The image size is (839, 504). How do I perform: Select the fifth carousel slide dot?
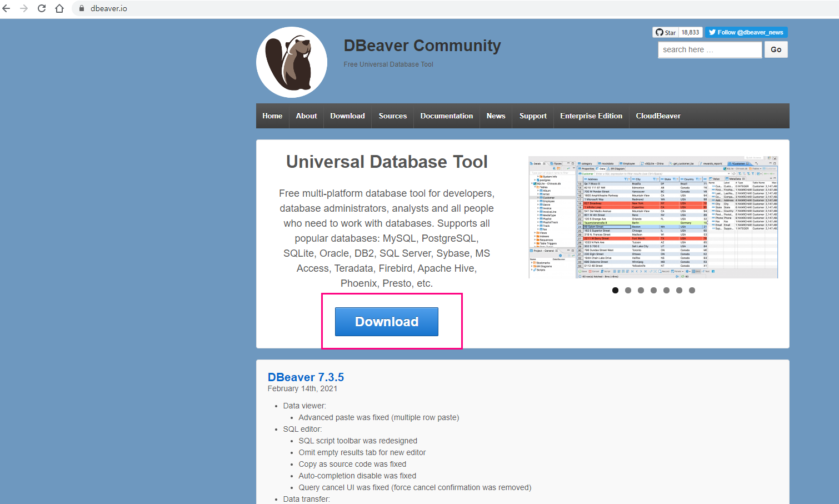(666, 290)
